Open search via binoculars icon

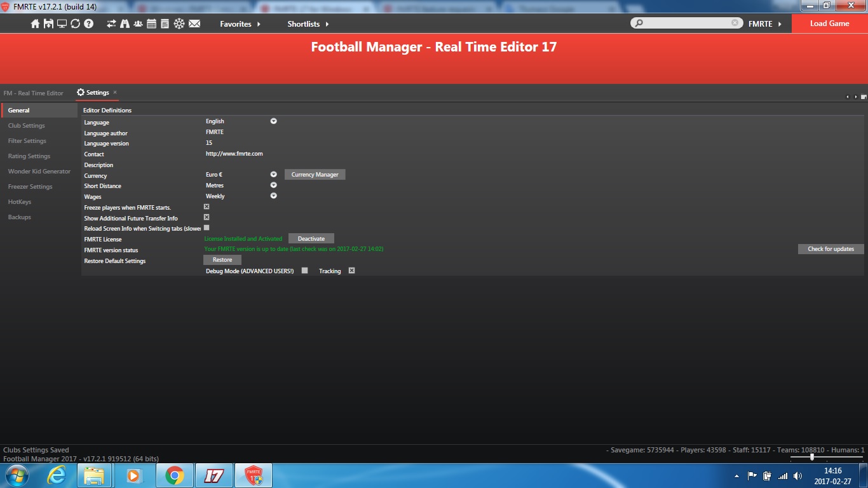(x=125, y=24)
